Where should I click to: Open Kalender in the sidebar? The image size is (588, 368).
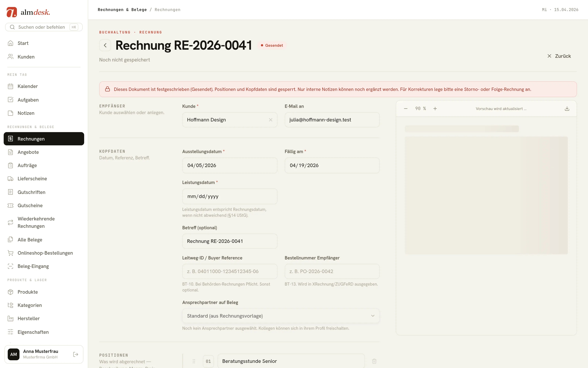click(x=44, y=86)
